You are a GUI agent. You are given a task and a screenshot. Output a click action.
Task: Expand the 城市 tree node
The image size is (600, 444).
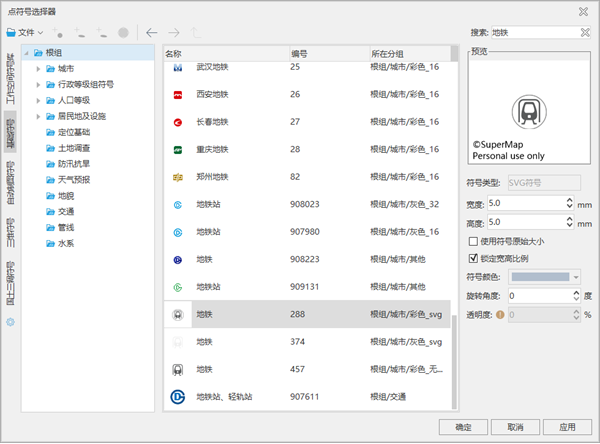tap(37, 68)
